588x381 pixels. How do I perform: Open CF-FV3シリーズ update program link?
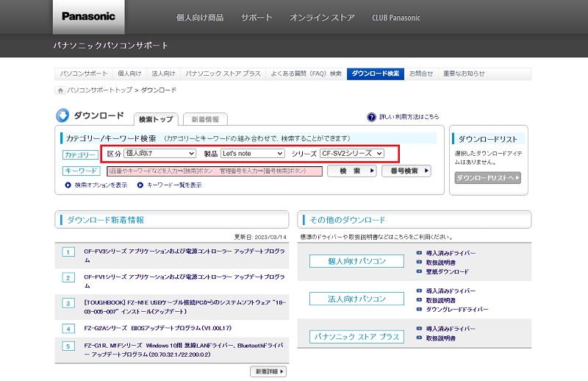[184, 256]
